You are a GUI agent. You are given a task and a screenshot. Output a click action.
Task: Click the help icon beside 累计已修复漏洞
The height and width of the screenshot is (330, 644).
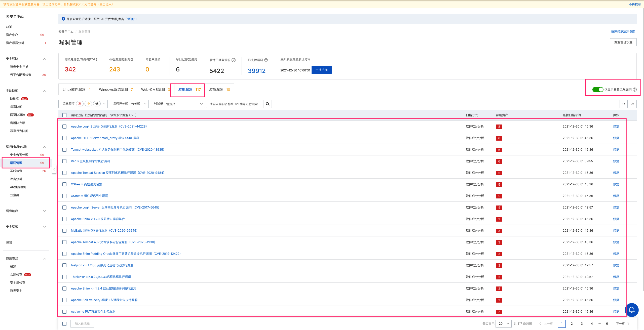click(234, 60)
